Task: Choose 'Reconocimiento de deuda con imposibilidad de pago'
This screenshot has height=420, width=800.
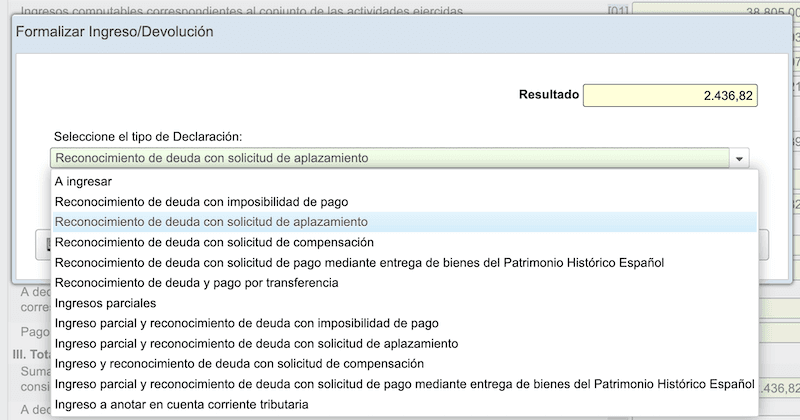Action: tap(405, 202)
